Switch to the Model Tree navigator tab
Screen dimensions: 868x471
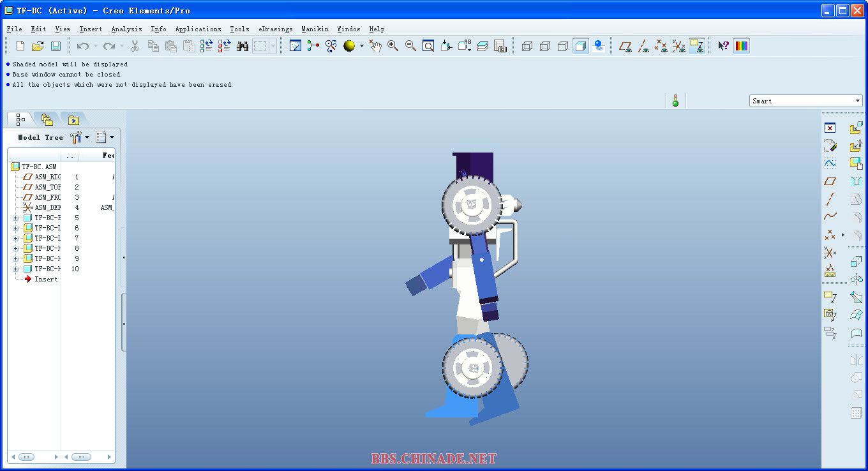coord(20,119)
